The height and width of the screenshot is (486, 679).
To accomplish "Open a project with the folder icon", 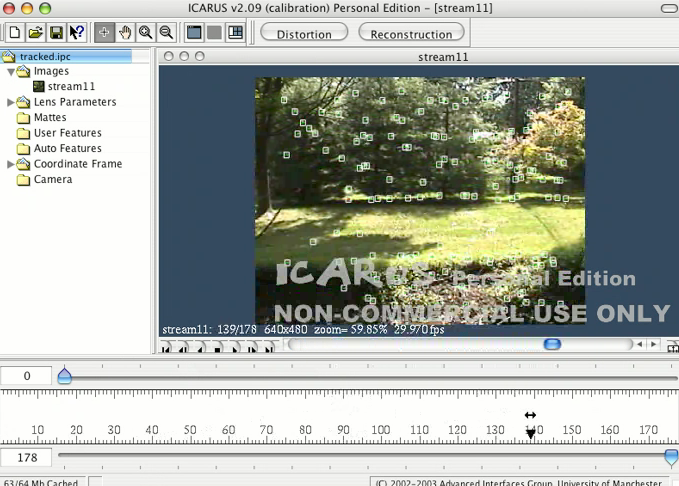I will tap(36, 32).
